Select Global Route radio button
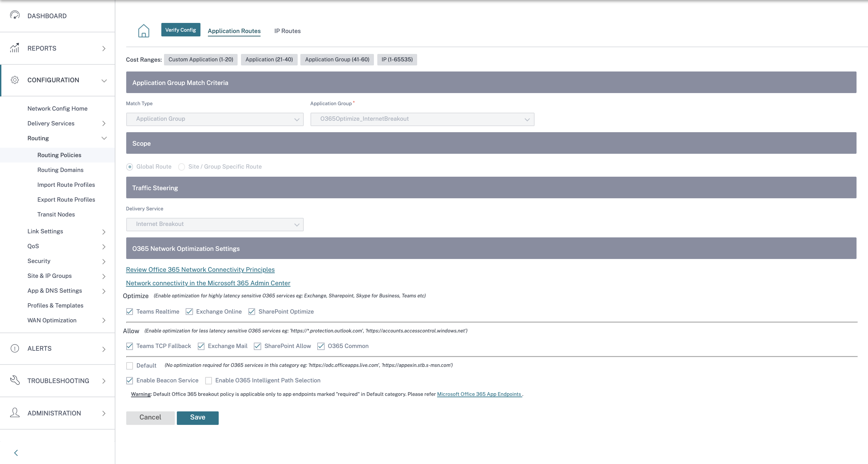Screen dimensions: 868x464 click(130, 167)
